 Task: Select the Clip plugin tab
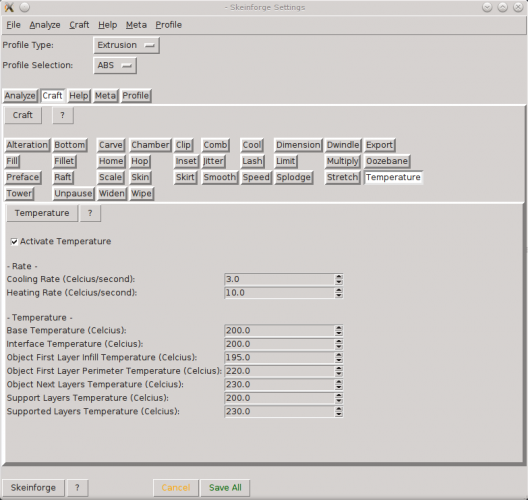[184, 145]
